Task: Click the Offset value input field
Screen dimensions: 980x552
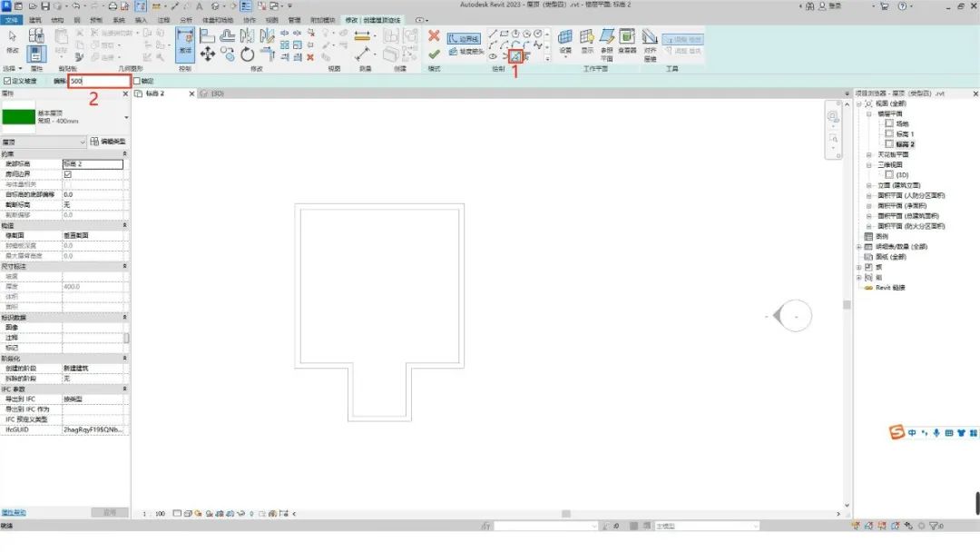Action: coord(98,82)
